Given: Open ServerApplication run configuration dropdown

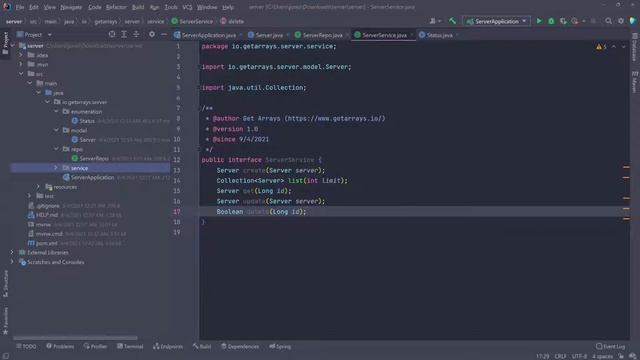Looking at the screenshot, I should [x=496, y=21].
